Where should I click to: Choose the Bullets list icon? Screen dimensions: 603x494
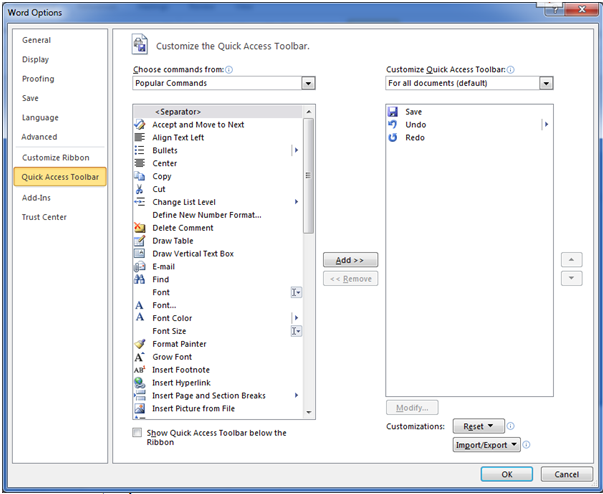[x=140, y=150]
